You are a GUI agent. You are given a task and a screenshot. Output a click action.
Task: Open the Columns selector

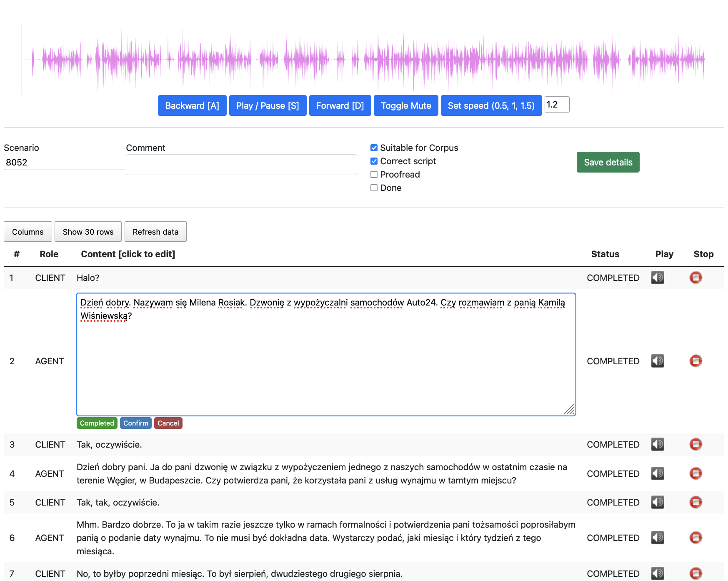[x=28, y=231]
